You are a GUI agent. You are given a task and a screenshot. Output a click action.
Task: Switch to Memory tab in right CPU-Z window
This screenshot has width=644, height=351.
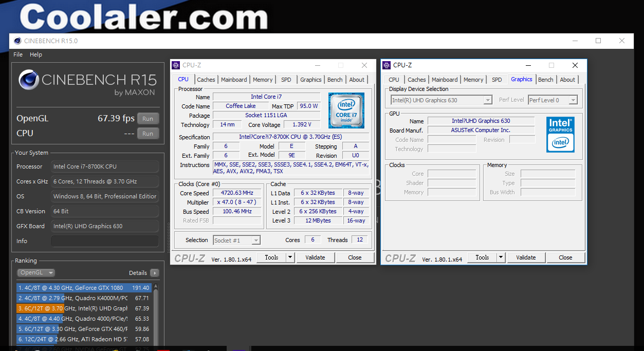pyautogui.click(x=473, y=80)
